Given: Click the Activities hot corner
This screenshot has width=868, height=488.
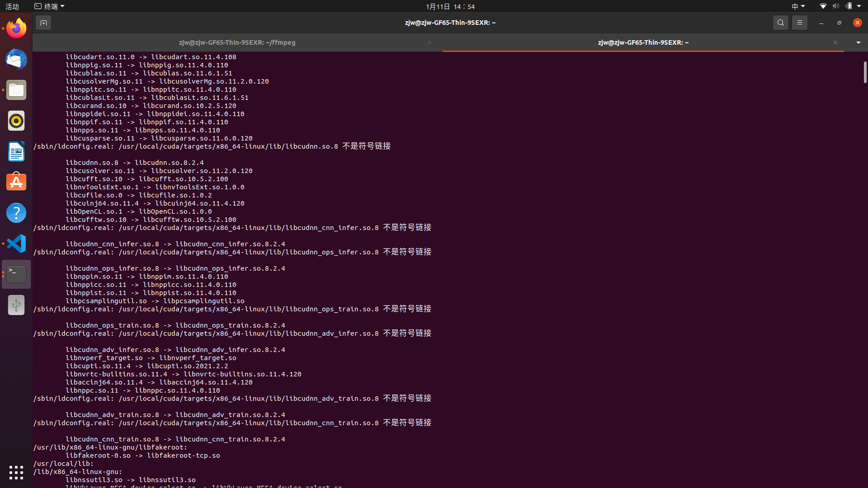Looking at the screenshot, I should (x=12, y=6).
